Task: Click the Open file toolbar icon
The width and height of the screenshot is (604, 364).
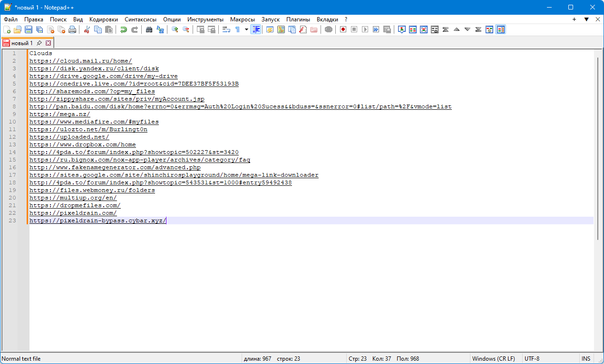Action: (x=18, y=29)
